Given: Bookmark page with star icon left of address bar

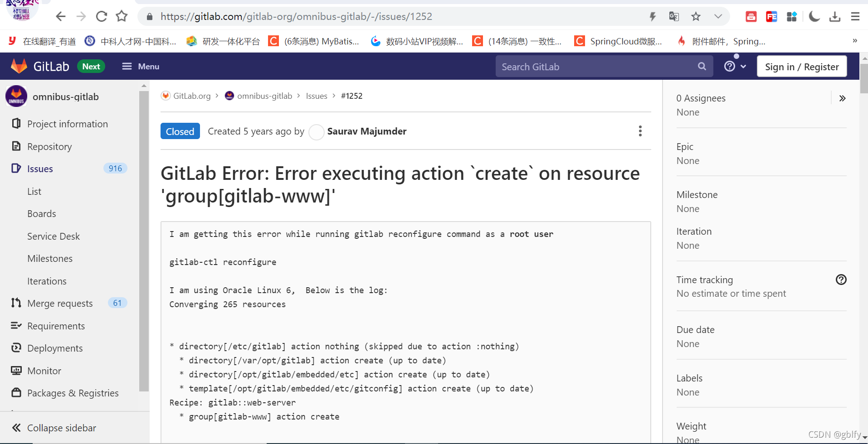Looking at the screenshot, I should (122, 17).
